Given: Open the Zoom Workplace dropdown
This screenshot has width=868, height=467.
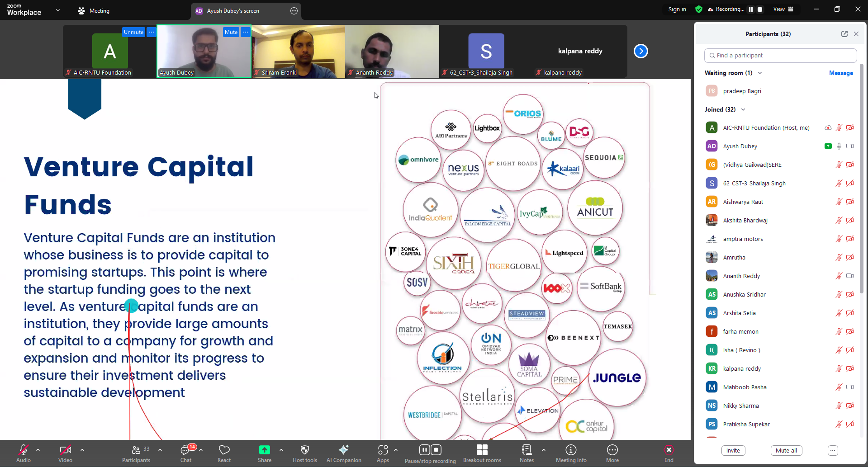Looking at the screenshot, I should click(58, 9).
